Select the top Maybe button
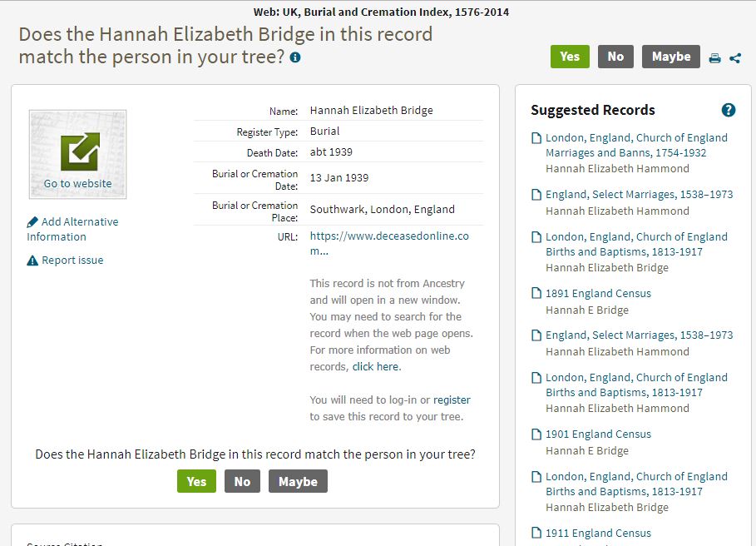 click(x=670, y=57)
